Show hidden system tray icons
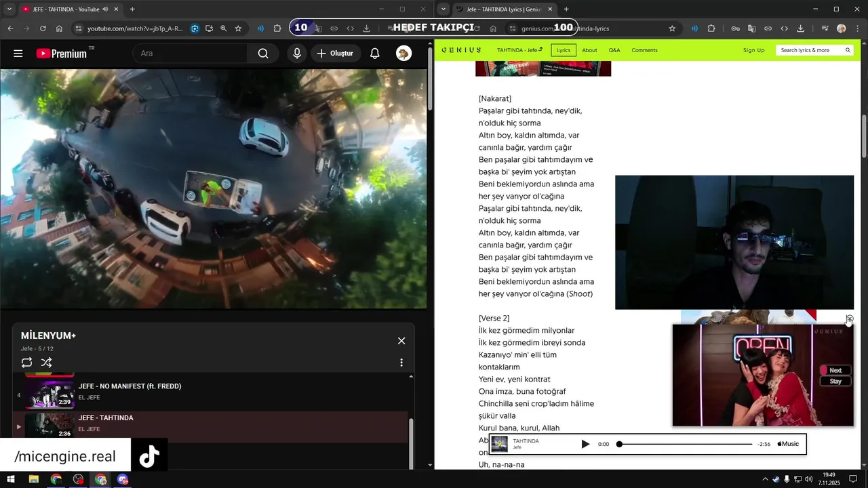 pyautogui.click(x=765, y=479)
